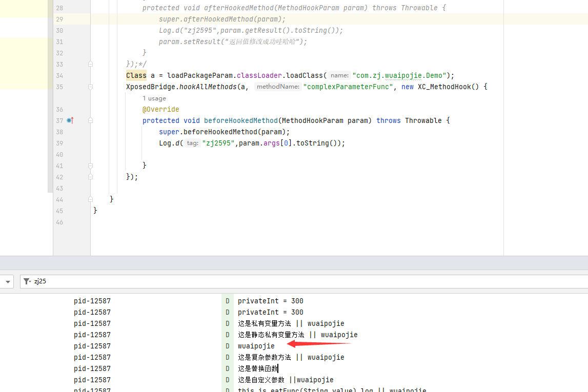Screen dimensions: 588x392
Task: Open the device dropdown left of filter field
Action: click(8, 281)
